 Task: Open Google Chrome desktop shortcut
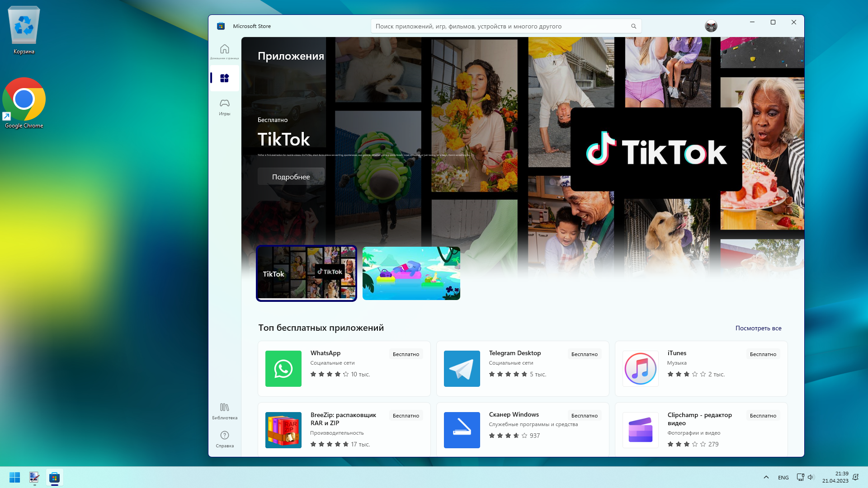pos(24,103)
